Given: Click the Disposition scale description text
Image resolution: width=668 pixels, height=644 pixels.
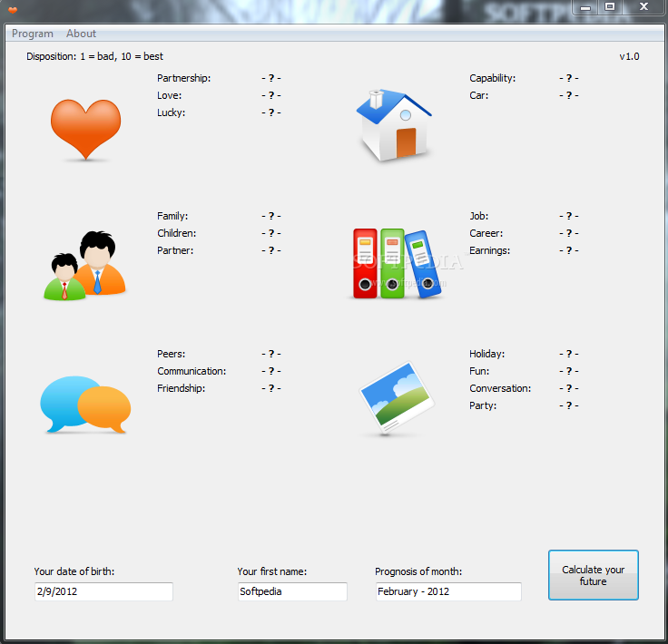Looking at the screenshot, I should coord(94,56).
